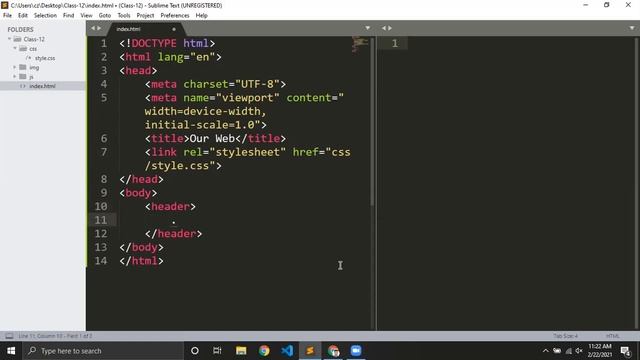Screen dimensions: 640x360
Task: Show hidden system tray icons
Action: tap(545, 351)
